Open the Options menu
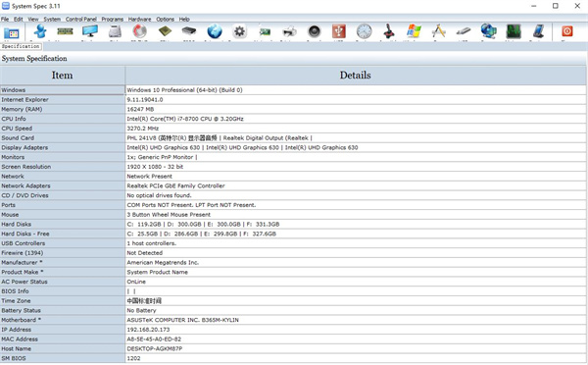The width and height of the screenshot is (588, 365). pos(165,19)
